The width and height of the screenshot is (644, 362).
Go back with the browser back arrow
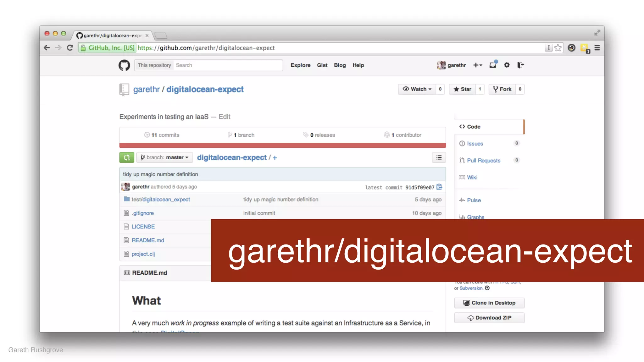pos(47,48)
